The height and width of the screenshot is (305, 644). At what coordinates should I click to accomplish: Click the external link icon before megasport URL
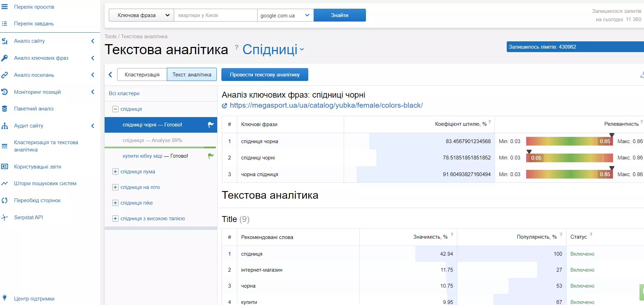click(225, 106)
